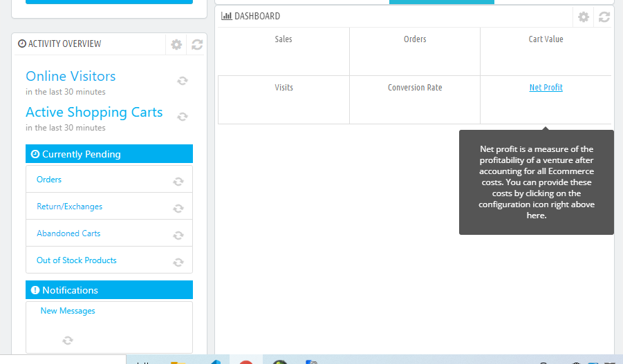Select the Cart Value dashboard tile
This screenshot has height=364, width=623.
tap(546, 51)
